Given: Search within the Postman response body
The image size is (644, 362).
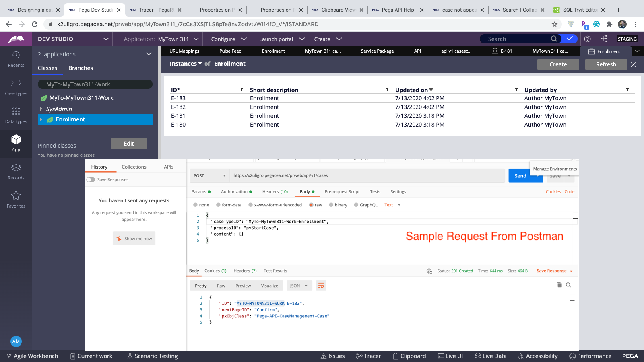Looking at the screenshot, I should (568, 285).
